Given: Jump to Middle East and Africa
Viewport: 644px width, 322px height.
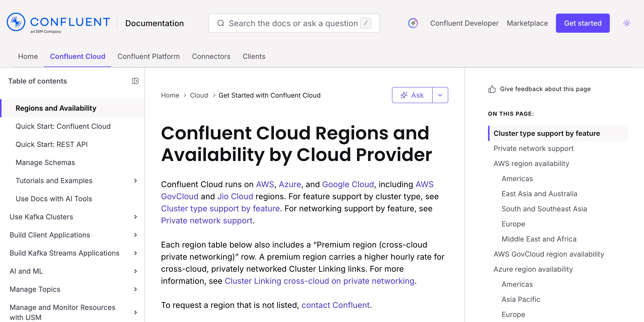Looking at the screenshot, I should pyautogui.click(x=539, y=239).
